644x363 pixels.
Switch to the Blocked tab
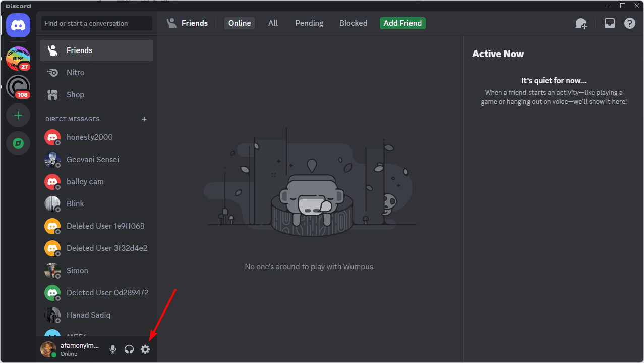pyautogui.click(x=354, y=23)
